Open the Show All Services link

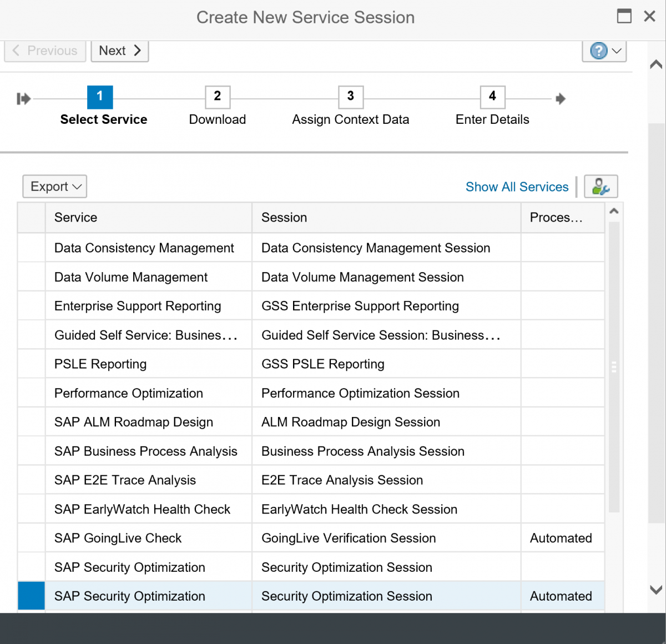[517, 187]
